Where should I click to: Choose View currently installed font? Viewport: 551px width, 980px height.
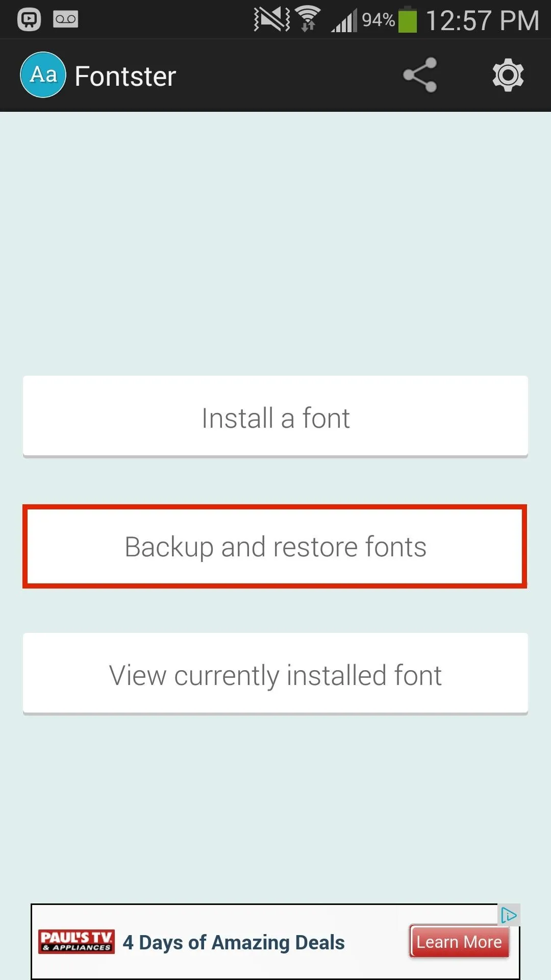coord(275,674)
